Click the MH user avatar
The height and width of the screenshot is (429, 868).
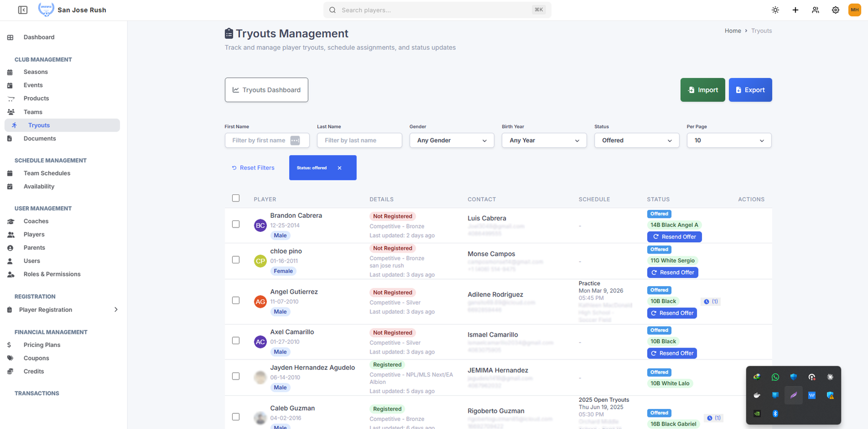[854, 10]
